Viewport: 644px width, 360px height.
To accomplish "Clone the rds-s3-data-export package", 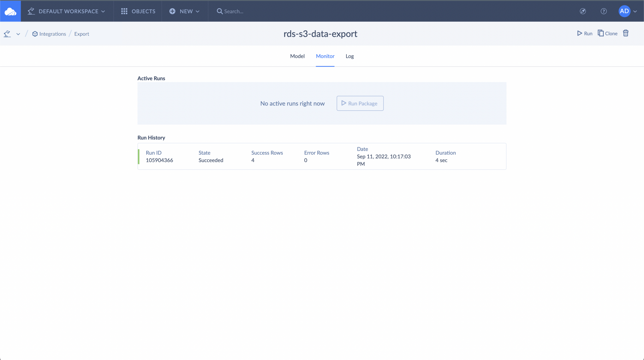I will (x=607, y=33).
